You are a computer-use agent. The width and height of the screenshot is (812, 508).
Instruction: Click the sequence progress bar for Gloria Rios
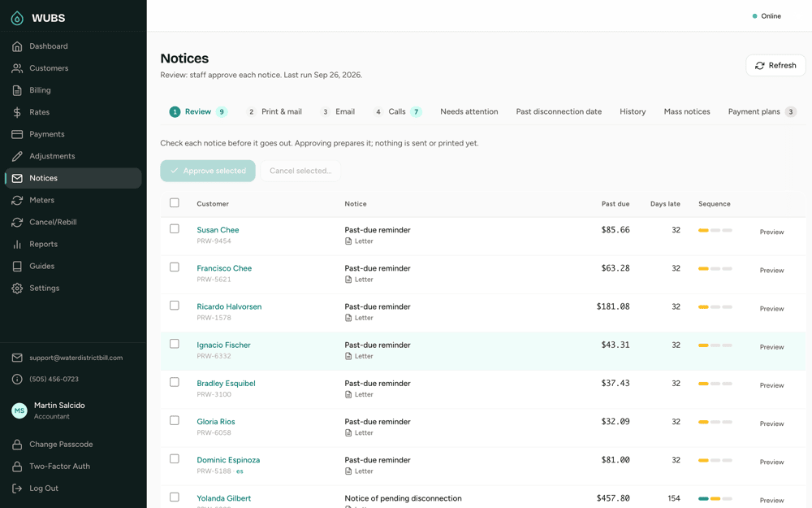715,422
